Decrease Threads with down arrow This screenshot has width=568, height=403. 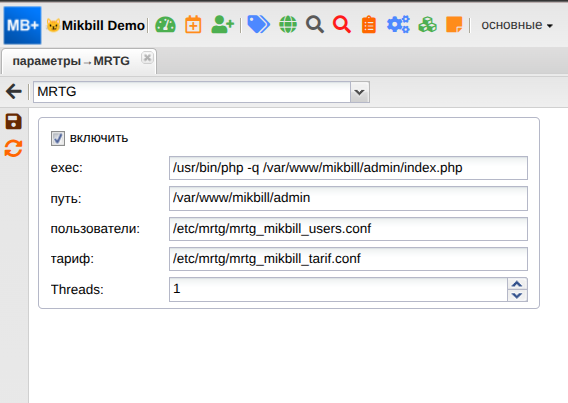point(517,295)
